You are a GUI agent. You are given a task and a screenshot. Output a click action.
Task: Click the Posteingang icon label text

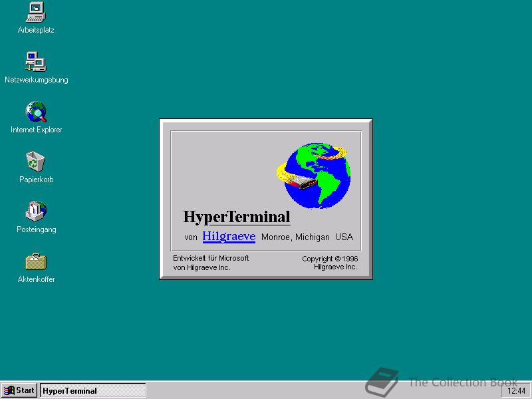37,229
